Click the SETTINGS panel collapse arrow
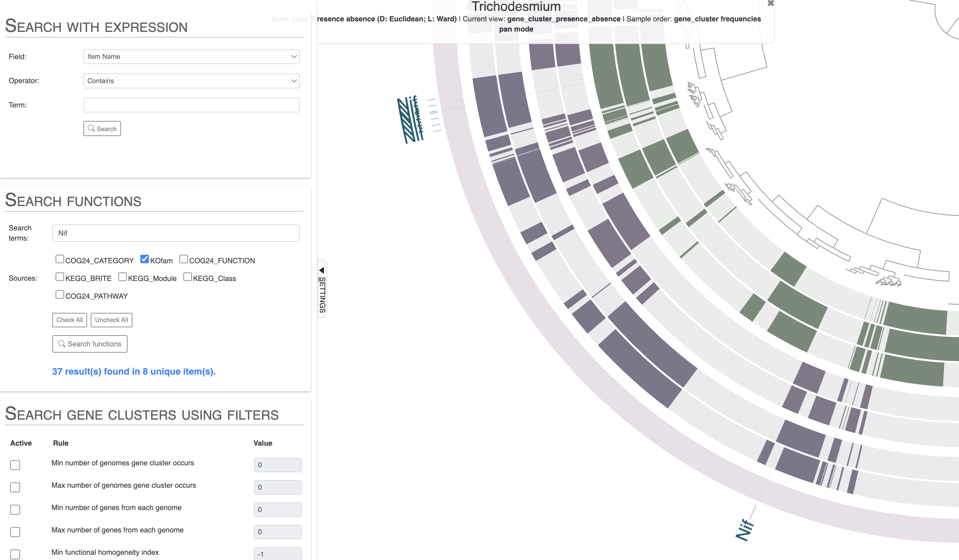The height and width of the screenshot is (560, 959). click(x=322, y=270)
